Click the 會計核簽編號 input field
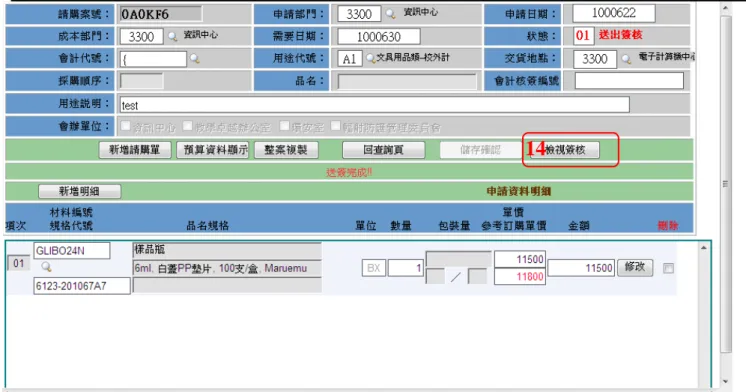746x392 pixels. point(629,81)
